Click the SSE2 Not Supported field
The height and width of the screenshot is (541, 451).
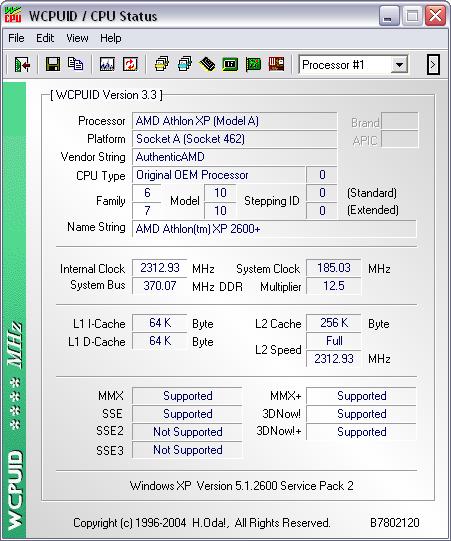coord(187,432)
